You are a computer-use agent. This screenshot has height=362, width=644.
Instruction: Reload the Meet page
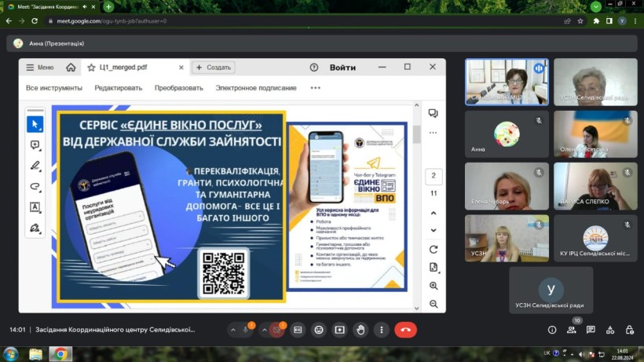click(x=35, y=21)
